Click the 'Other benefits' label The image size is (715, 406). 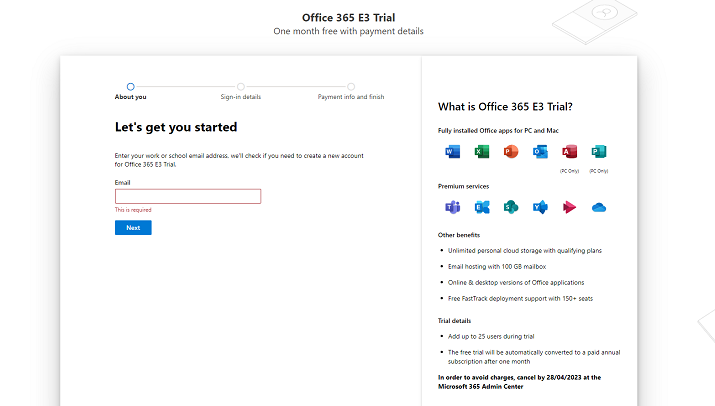point(459,235)
